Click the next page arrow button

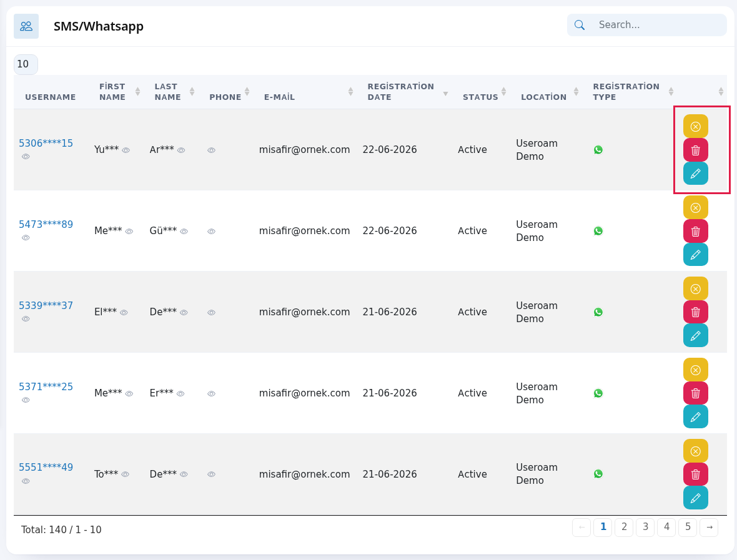pyautogui.click(x=710, y=527)
